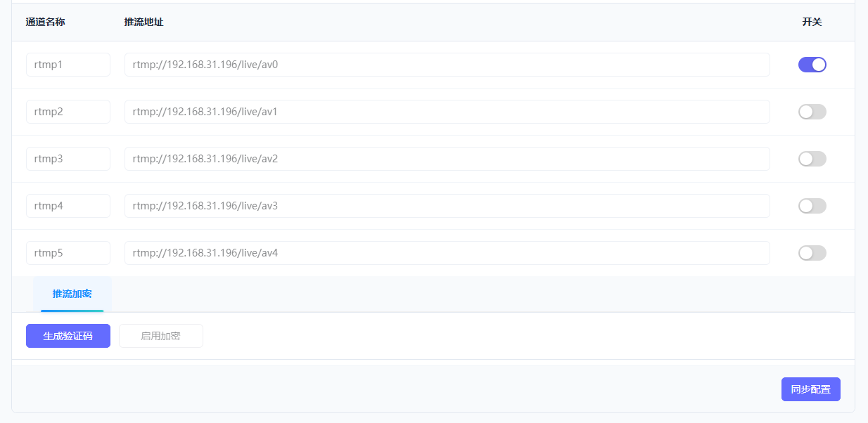Turn off the rtmp1 channel switch
This screenshot has width=868, height=423.
tap(812, 65)
